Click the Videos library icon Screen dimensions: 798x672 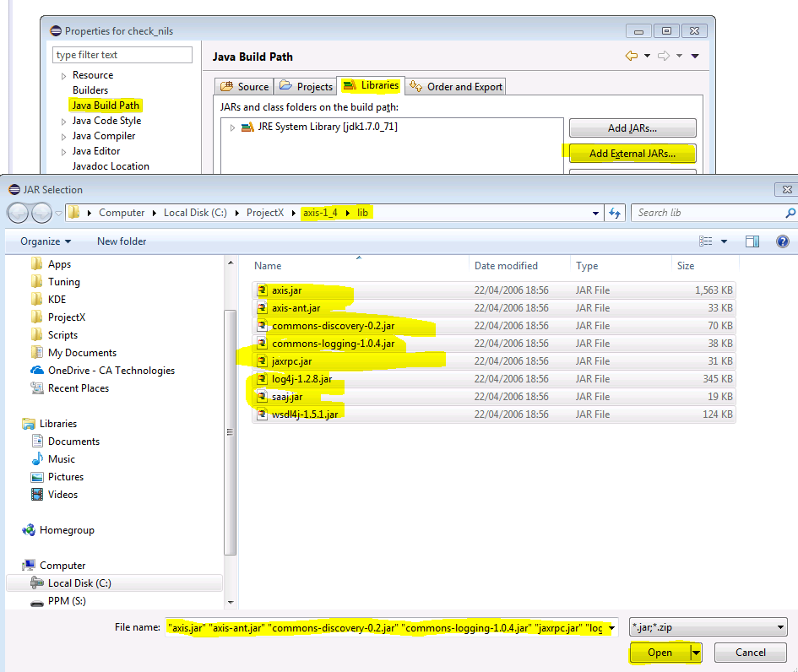tap(37, 495)
